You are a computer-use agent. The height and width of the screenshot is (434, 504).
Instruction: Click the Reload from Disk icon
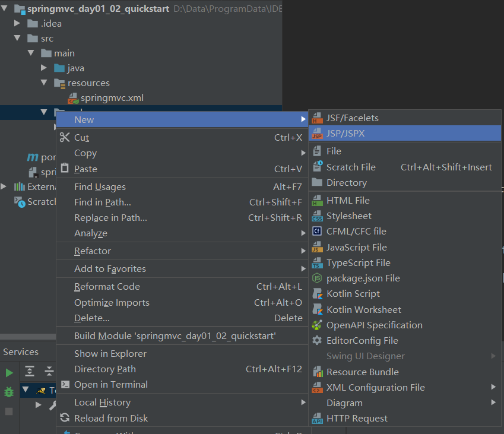[x=65, y=417]
